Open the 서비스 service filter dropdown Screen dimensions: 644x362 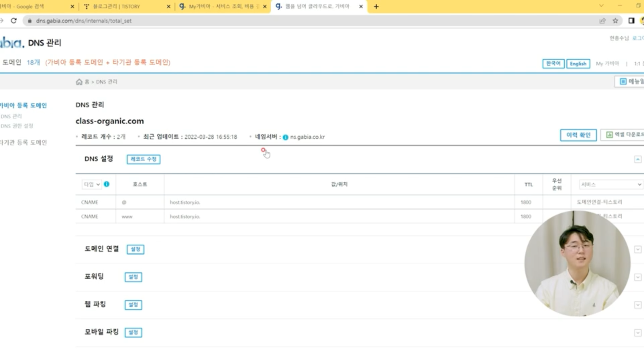611,184
